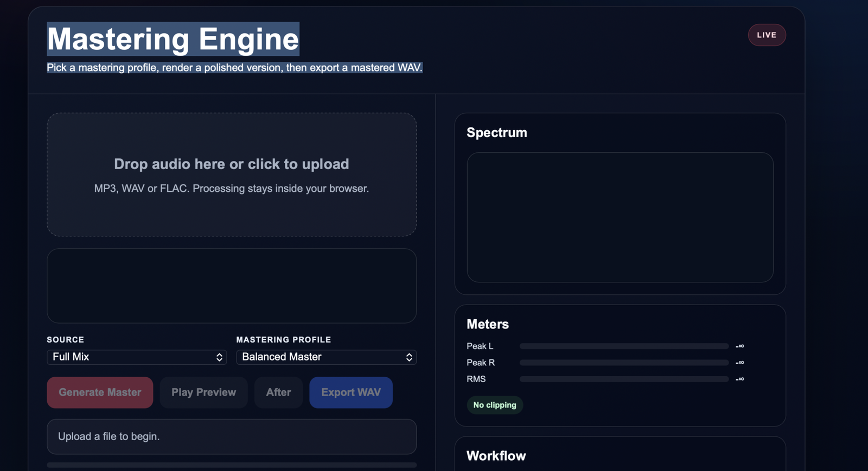The height and width of the screenshot is (471, 868).
Task: Open the Source dropdown showing Full Mix
Action: pos(137,357)
